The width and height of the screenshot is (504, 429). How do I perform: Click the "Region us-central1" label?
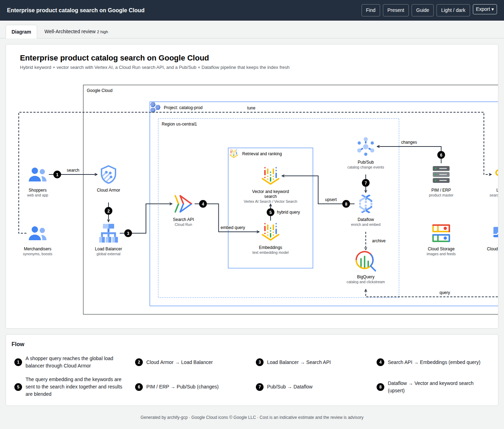click(179, 124)
